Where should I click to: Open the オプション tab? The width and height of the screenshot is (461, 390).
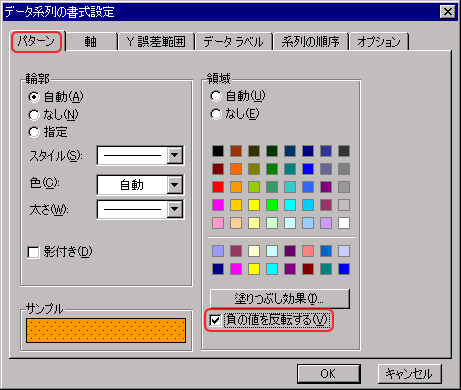coord(379,42)
